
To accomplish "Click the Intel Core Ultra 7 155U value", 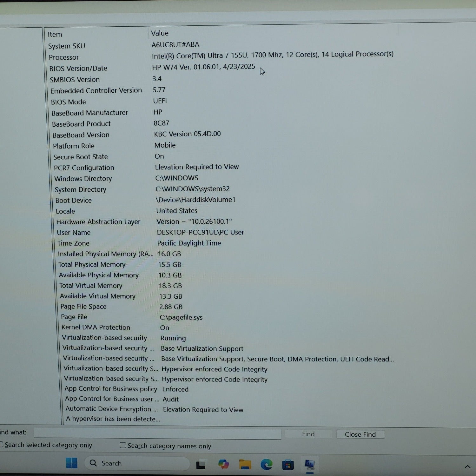I will click(x=273, y=55).
